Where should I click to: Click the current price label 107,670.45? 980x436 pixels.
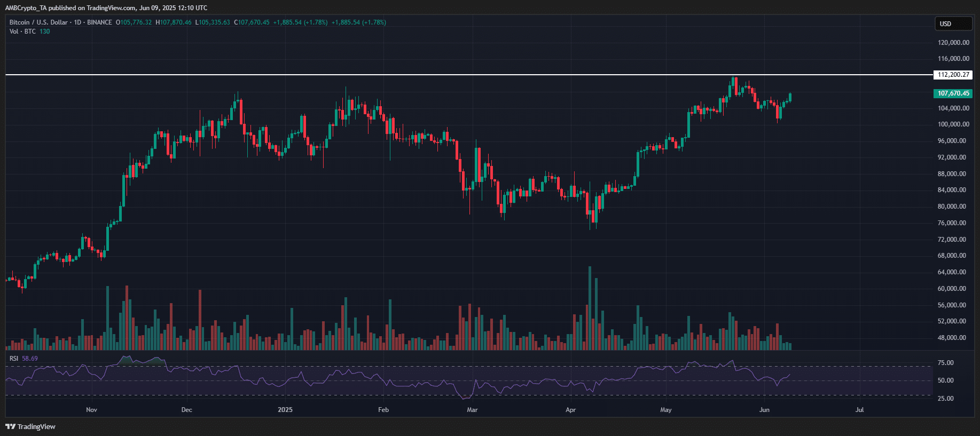click(x=953, y=93)
